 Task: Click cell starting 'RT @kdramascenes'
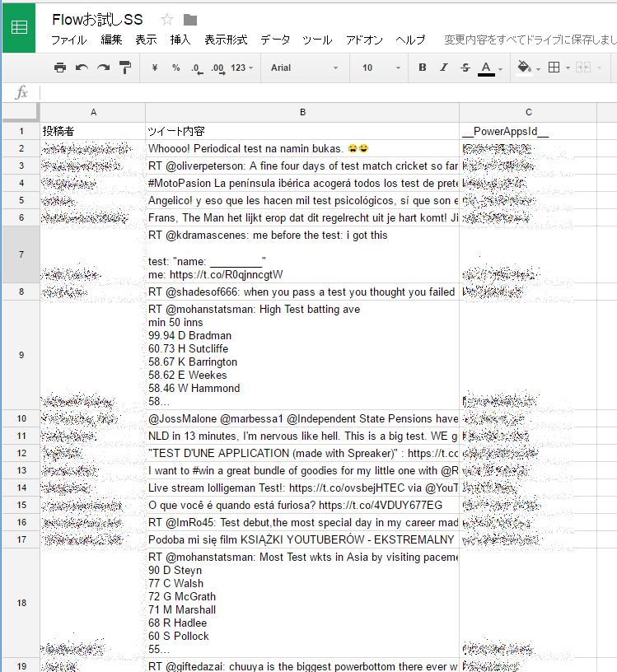302,254
